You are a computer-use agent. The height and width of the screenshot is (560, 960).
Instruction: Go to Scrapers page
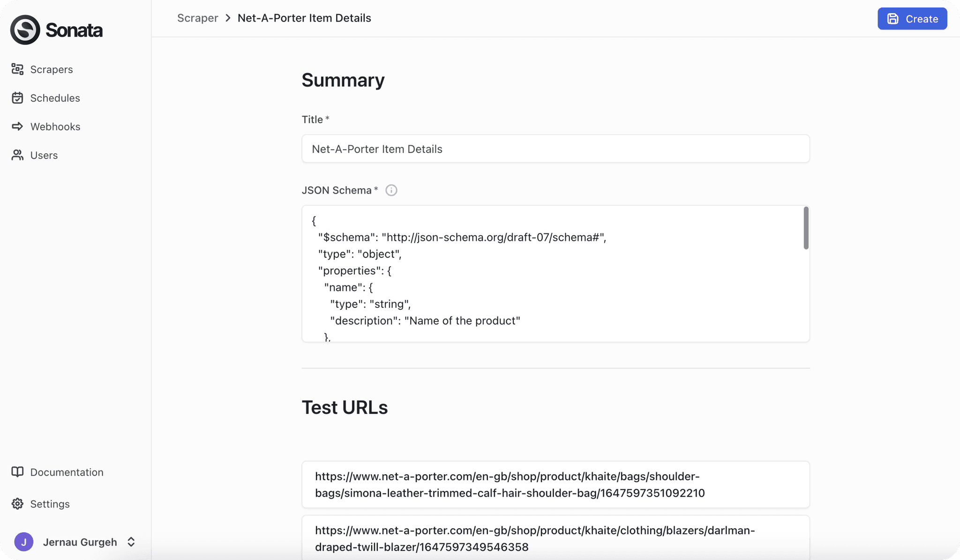click(52, 69)
